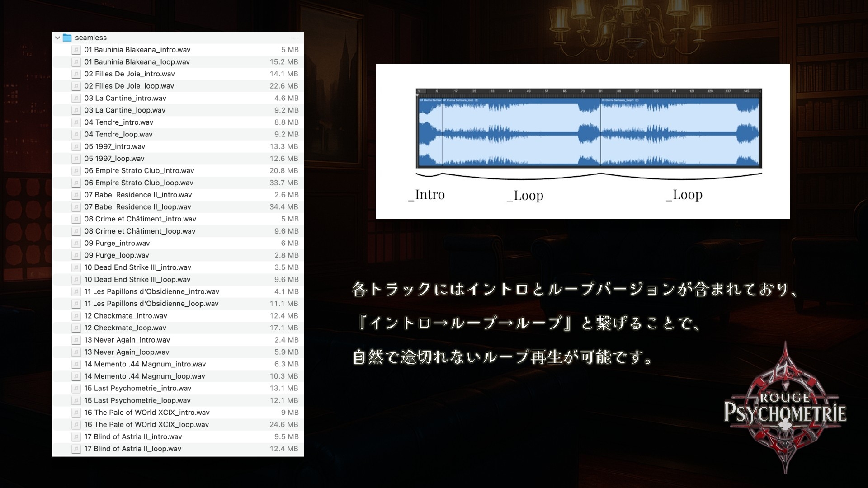The height and width of the screenshot is (488, 868).
Task: Click the audio icon beside 17 Blind of Astria II_loop.wav
Action: pos(76,449)
